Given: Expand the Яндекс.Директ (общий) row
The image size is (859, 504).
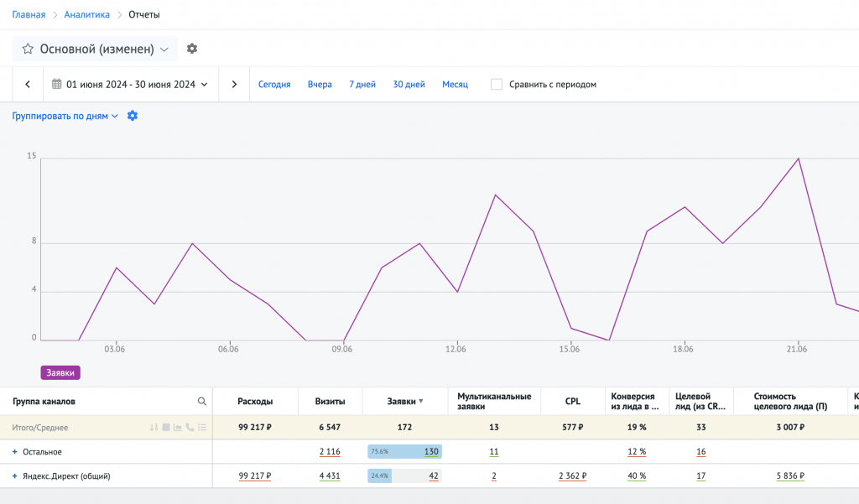Looking at the screenshot, I should click(14, 476).
